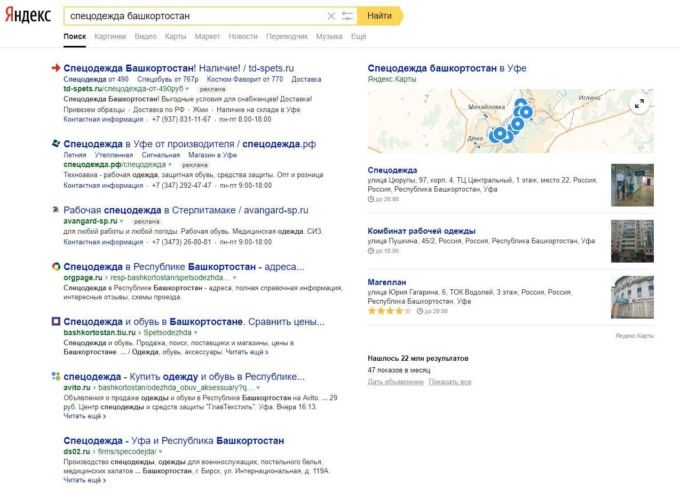Screen dimensions: 680x492
Task: Click the 'Спецобувь от 767р' sitelink
Action: [167, 79]
